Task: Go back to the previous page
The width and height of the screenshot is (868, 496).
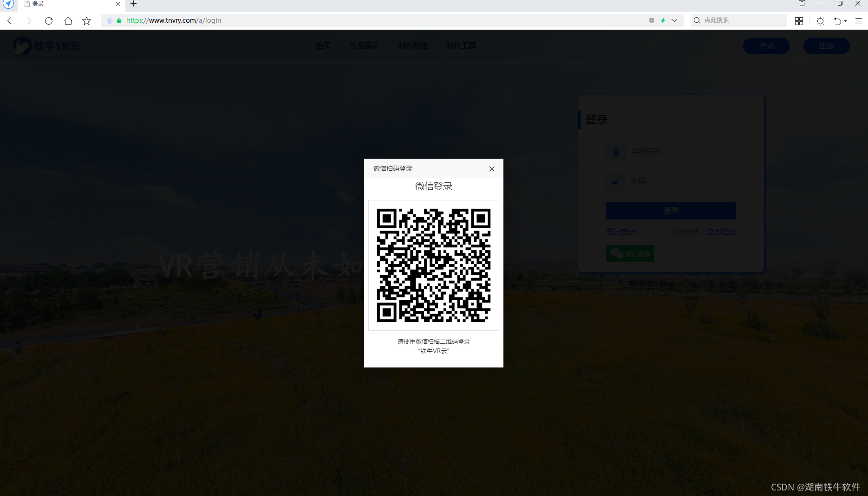Action: [10, 20]
